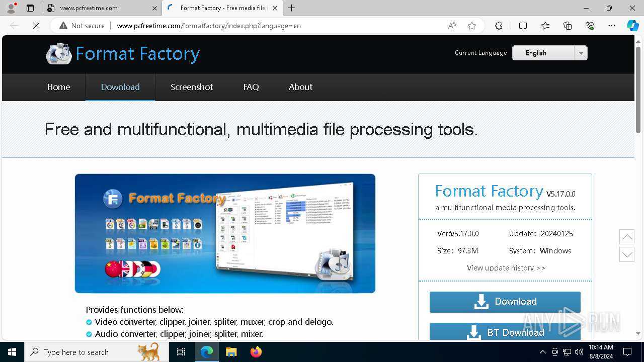Open Collections icon
This screenshot has height=362, width=644.
click(568, 26)
